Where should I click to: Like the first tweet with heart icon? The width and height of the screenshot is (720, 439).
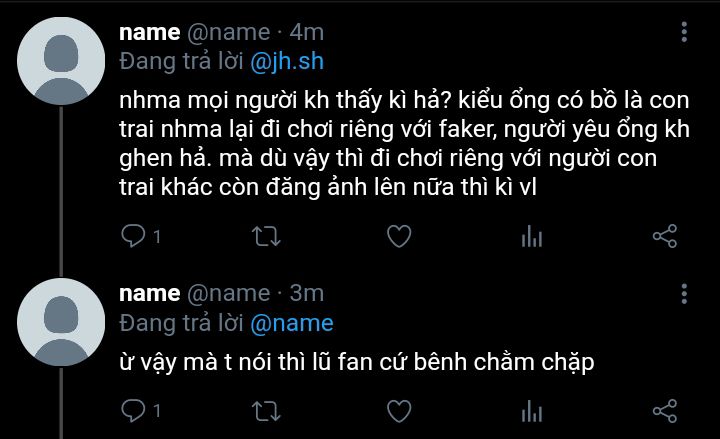[x=399, y=236]
